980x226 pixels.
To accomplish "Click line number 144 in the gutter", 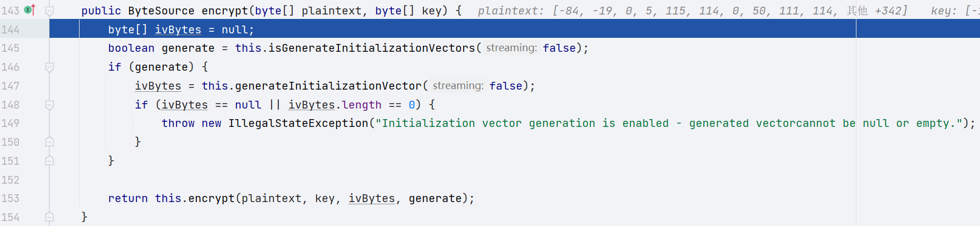I will click(x=11, y=30).
